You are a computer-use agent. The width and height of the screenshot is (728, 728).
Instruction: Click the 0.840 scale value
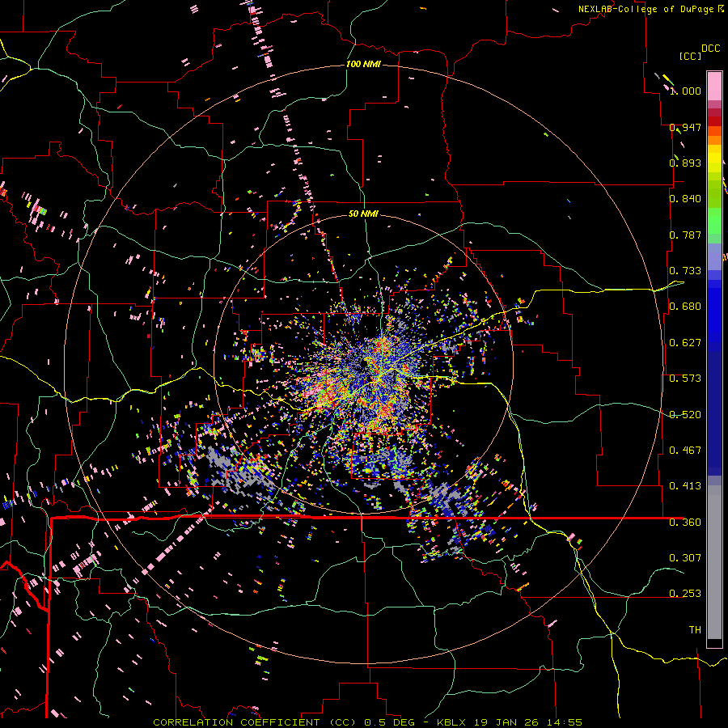pyautogui.click(x=685, y=199)
